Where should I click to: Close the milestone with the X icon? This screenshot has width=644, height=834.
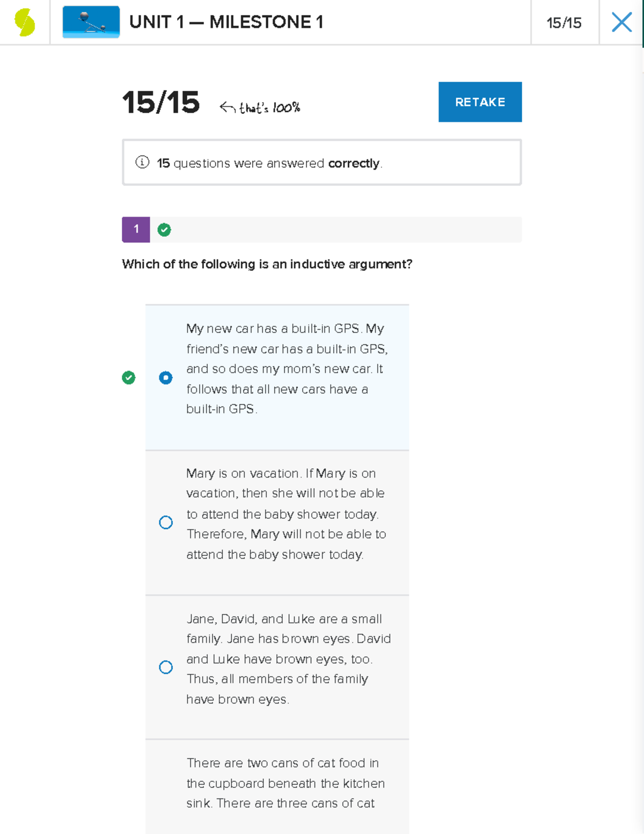point(621,23)
